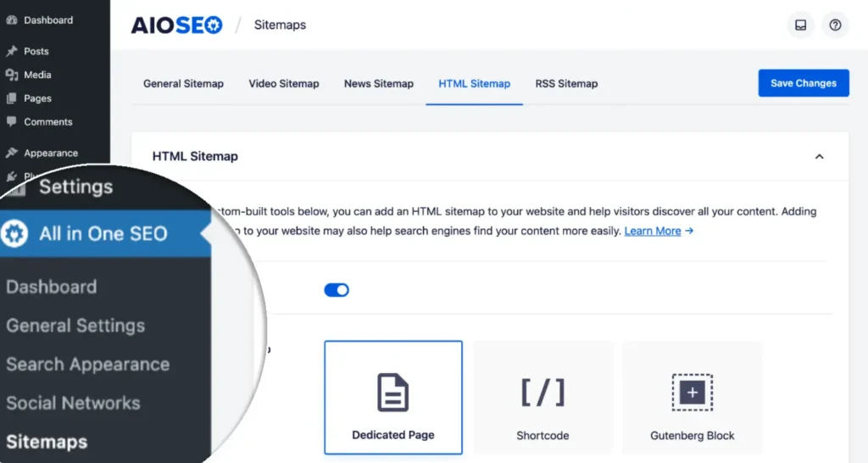
Task: Open the help question mark icon
Action: (835, 25)
